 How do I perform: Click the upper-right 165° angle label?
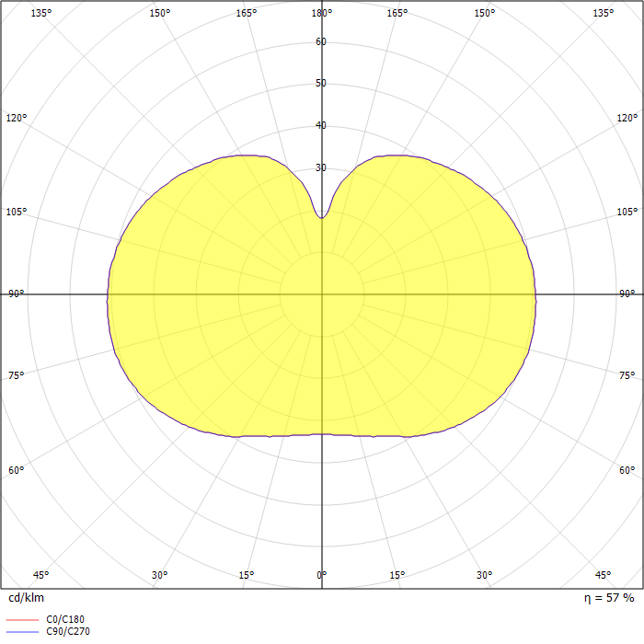(397, 13)
